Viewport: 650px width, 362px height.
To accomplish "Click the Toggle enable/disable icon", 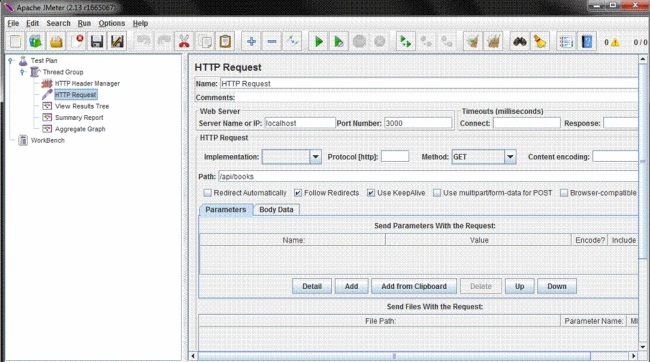I will coord(293,41).
